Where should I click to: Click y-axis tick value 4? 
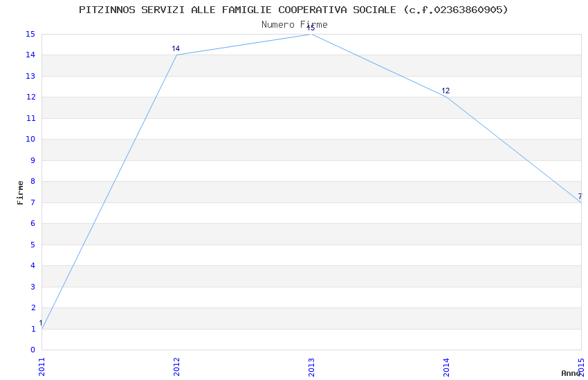click(33, 265)
